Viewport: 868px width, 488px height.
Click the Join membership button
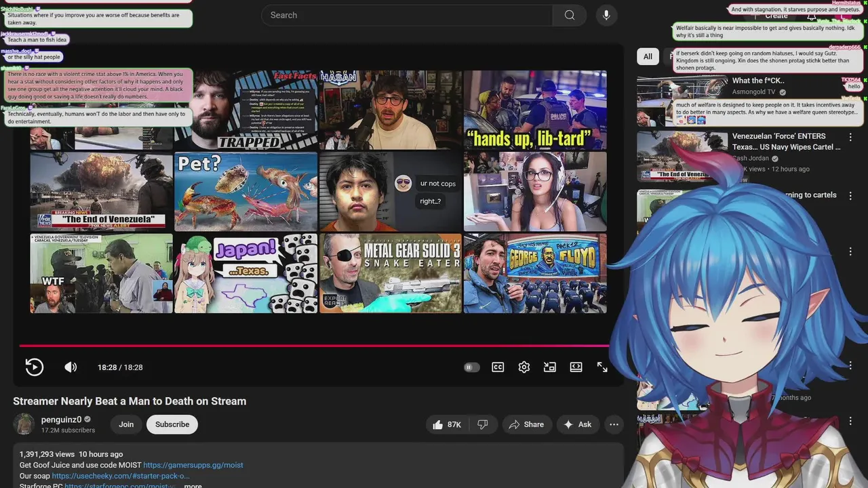(126, 424)
